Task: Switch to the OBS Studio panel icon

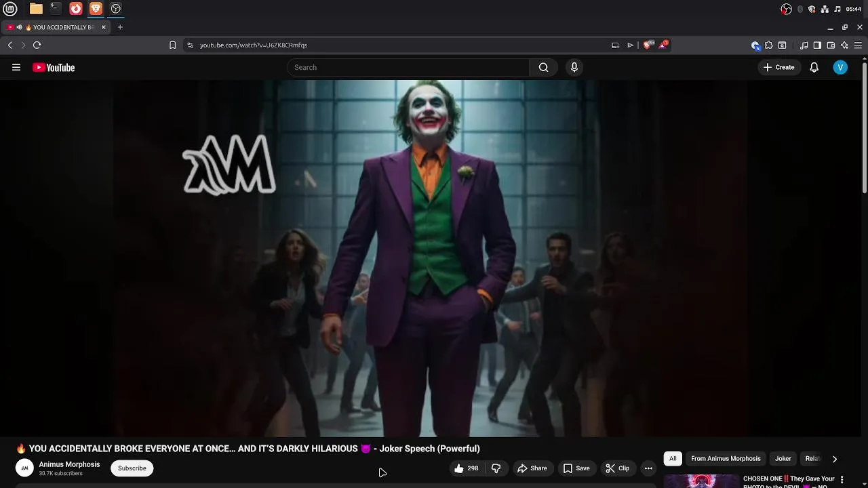Action: [116, 9]
